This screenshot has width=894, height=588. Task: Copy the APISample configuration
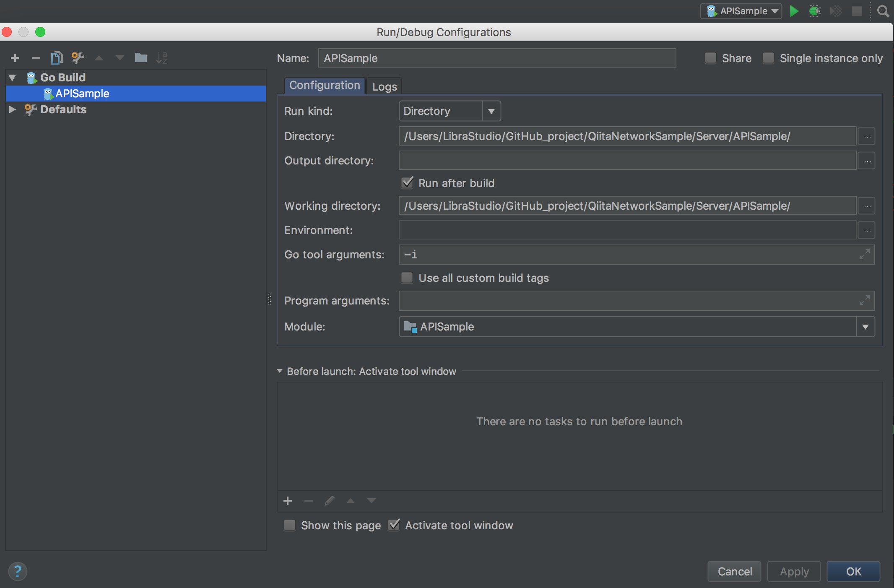pyautogui.click(x=57, y=58)
